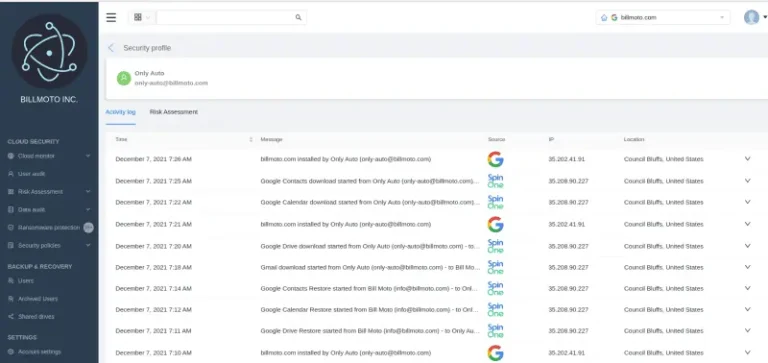The height and width of the screenshot is (363, 768).
Task: Expand the Data audit chevron
Action: click(x=88, y=209)
